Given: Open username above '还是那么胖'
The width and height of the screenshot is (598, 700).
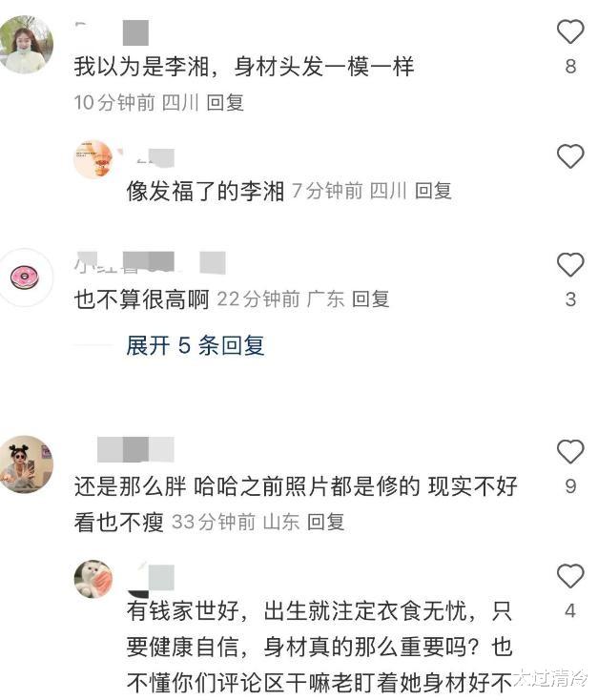Looking at the screenshot, I should pyautogui.click(x=135, y=449).
